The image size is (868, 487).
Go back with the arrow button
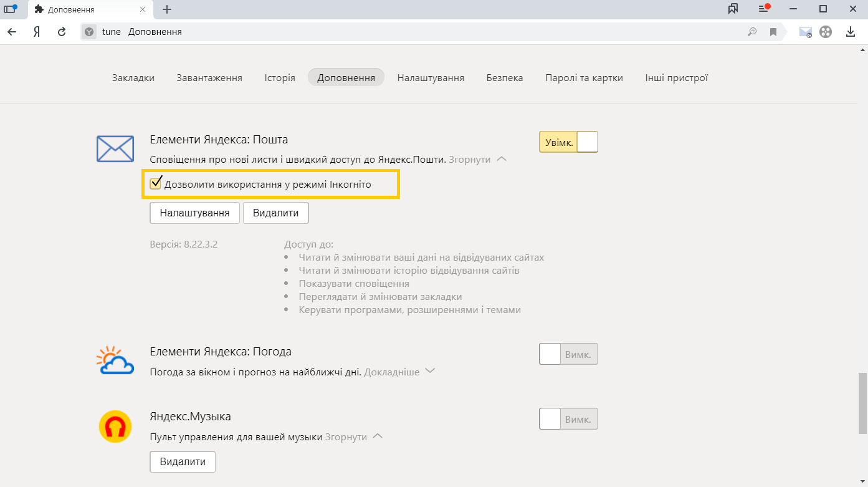12,32
